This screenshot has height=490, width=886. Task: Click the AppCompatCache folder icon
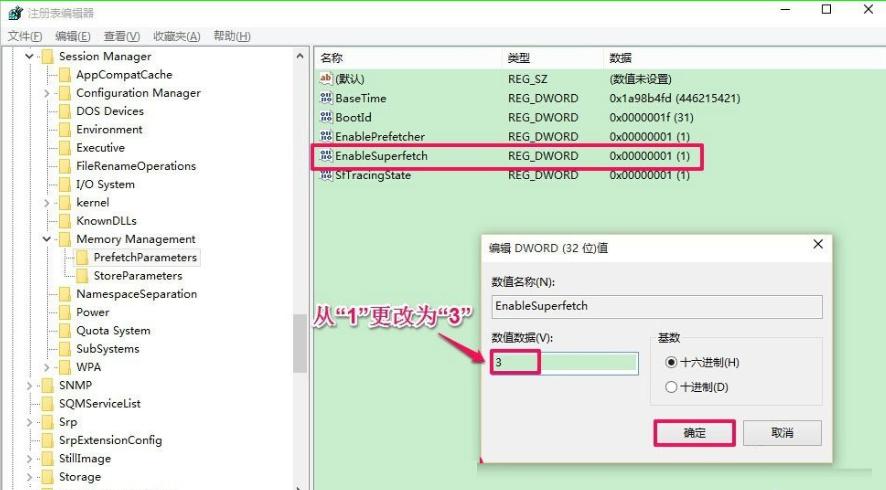pos(66,75)
